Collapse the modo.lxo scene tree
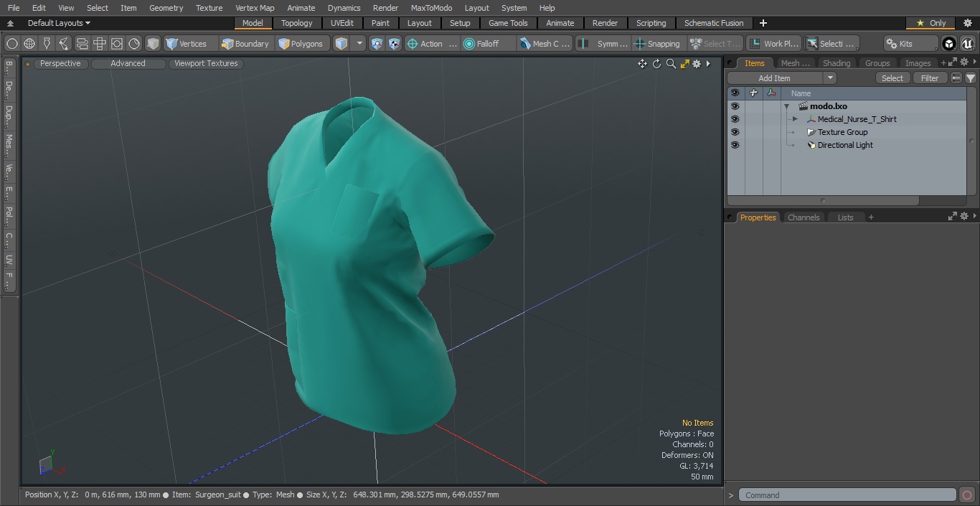The width and height of the screenshot is (980, 506). click(x=786, y=106)
